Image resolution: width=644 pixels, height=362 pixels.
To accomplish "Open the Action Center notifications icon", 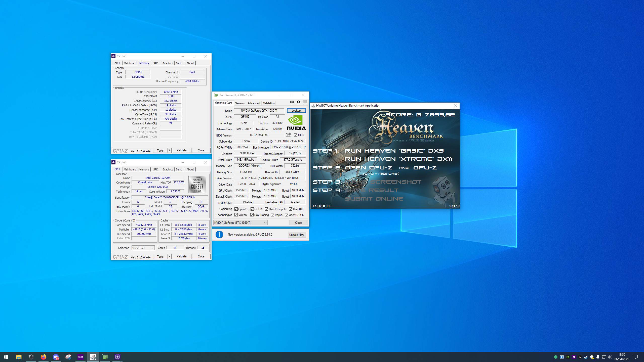I will (636, 357).
